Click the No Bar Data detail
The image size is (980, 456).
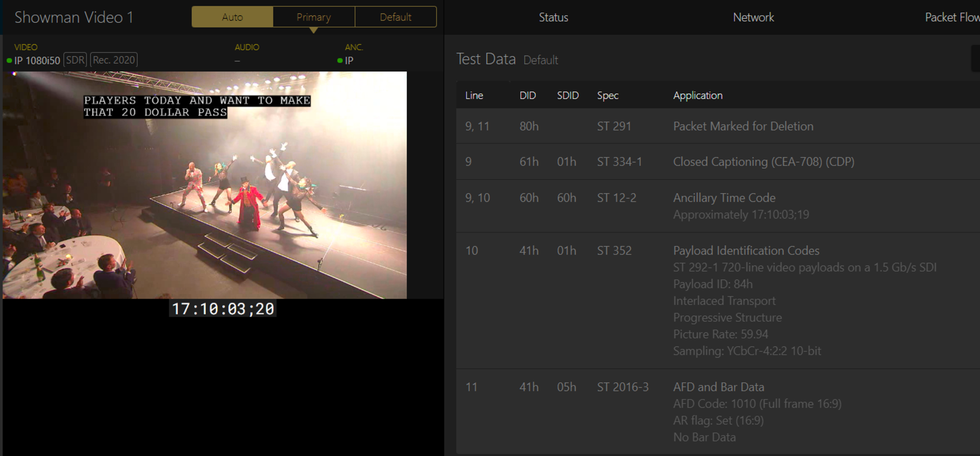pos(704,437)
